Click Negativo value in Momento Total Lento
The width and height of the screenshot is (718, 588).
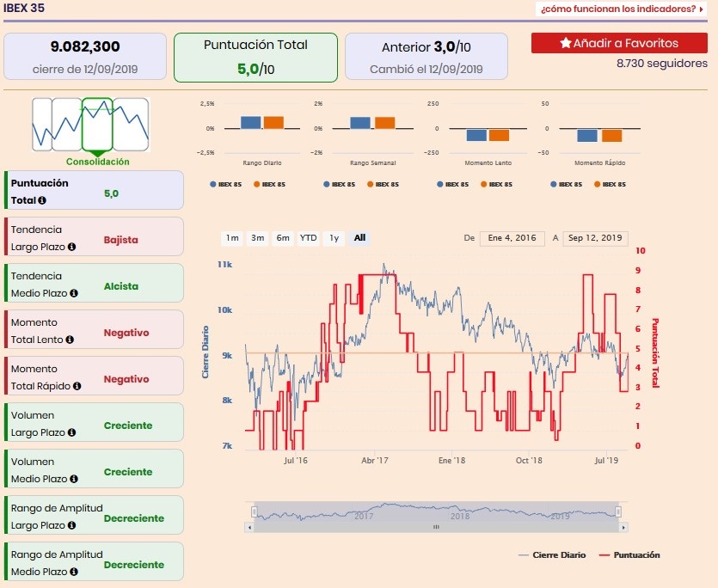tap(126, 333)
